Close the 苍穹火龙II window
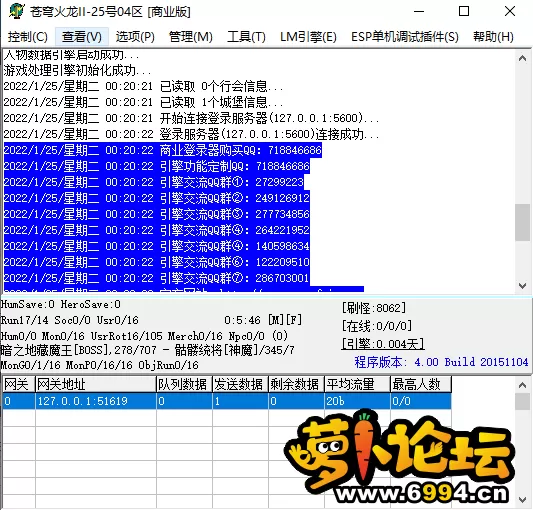Screen dimensions: 533x510 510,11
